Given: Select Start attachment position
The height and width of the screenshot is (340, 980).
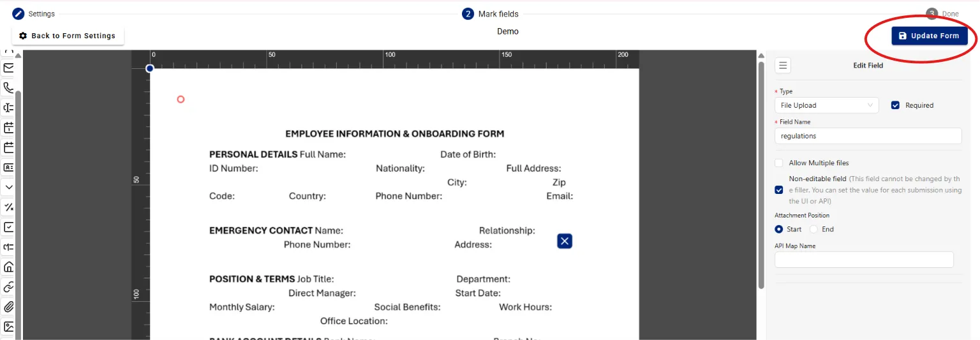Looking at the screenshot, I should 779,229.
